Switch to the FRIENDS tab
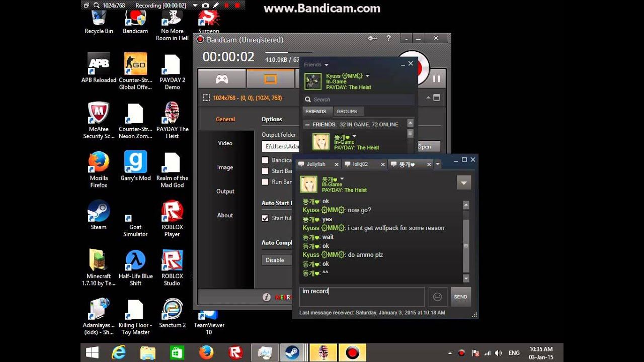This screenshot has height=362, width=644. 316,112
